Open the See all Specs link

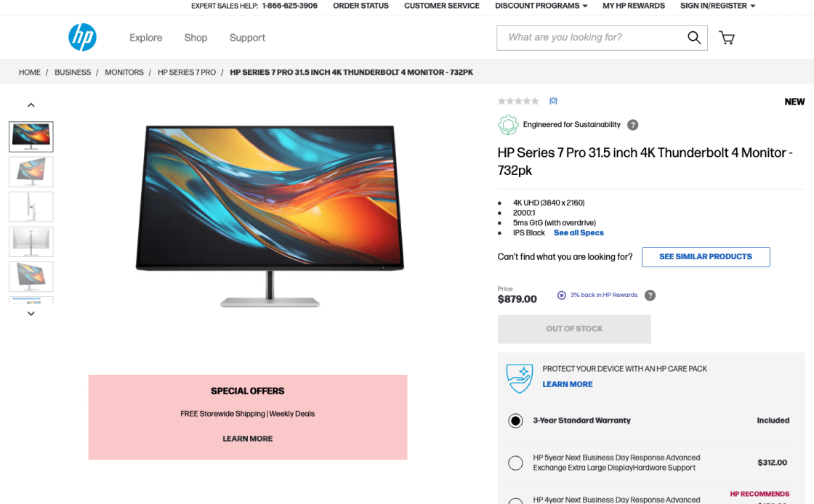579,233
